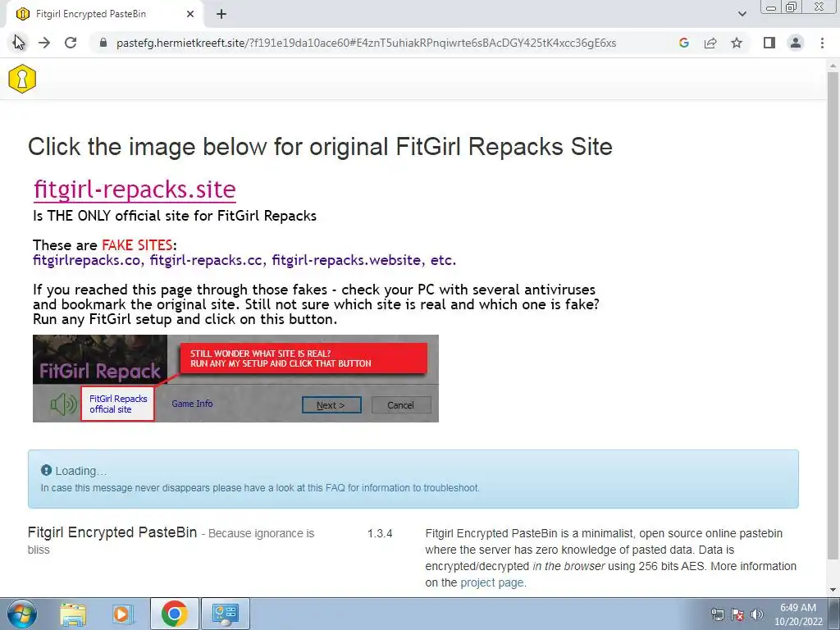The height and width of the screenshot is (630, 840).
Task: Click the share page icon
Action: pos(710,43)
